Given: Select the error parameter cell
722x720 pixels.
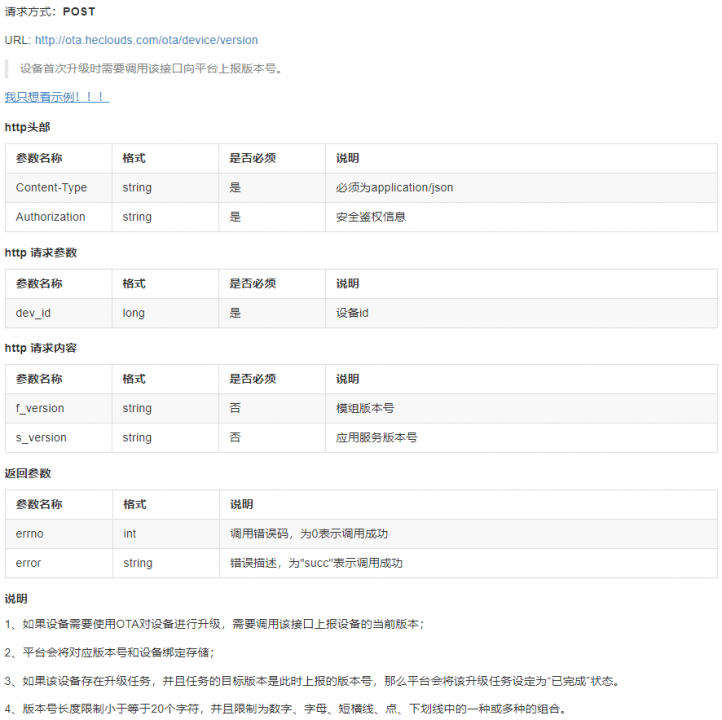Looking at the screenshot, I should point(59,563).
